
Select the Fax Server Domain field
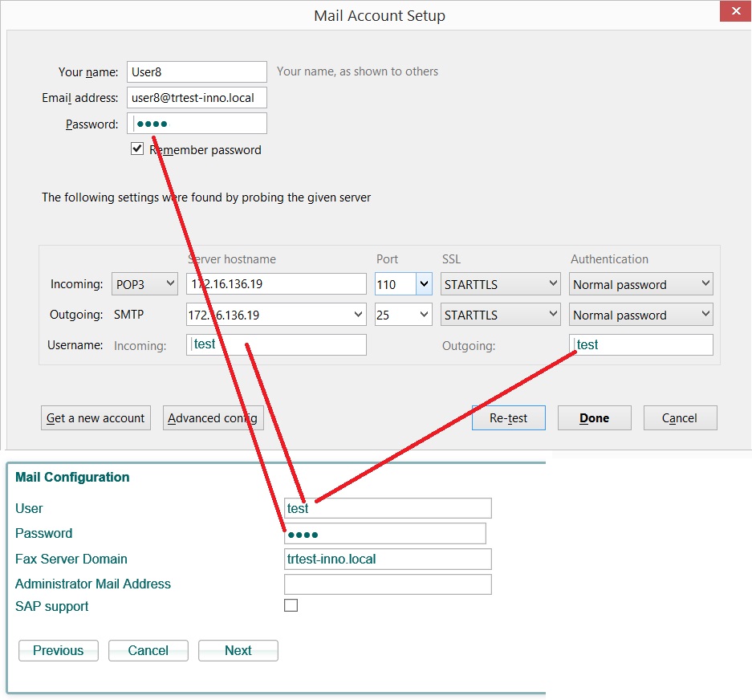388,559
